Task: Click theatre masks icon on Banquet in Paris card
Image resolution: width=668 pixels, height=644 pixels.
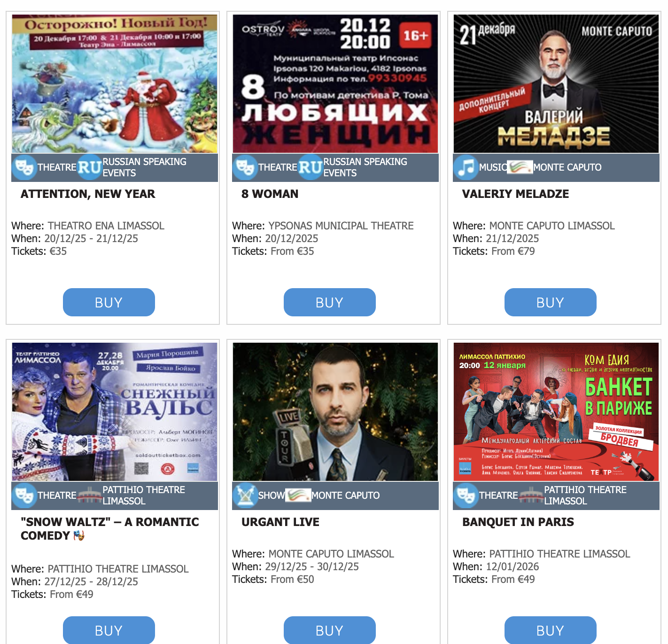Action: tap(466, 495)
